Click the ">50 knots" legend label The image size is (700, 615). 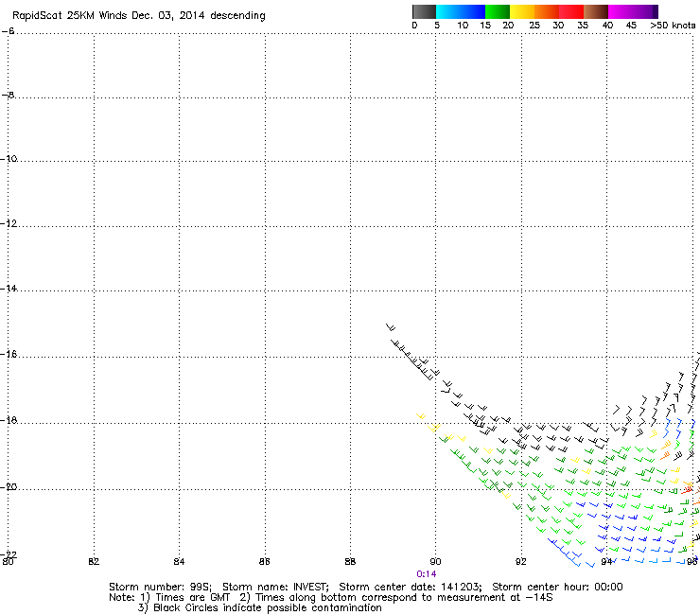coord(673,26)
